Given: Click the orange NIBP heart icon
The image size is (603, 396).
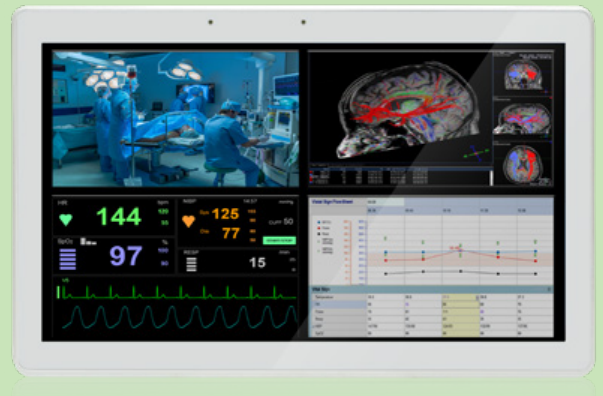Looking at the screenshot, I should 188,221.
